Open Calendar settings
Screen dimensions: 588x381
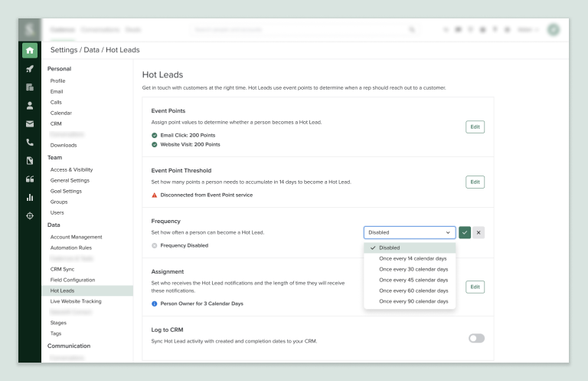[60, 113]
